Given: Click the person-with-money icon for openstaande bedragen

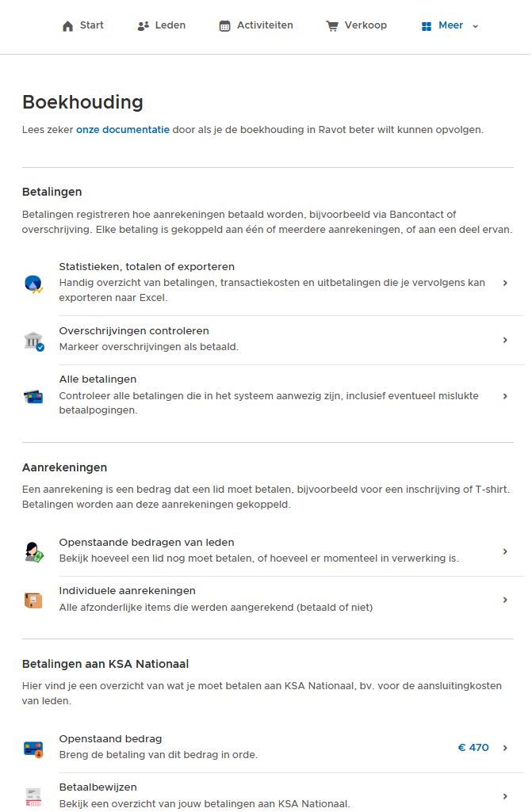Looking at the screenshot, I should point(34,552).
